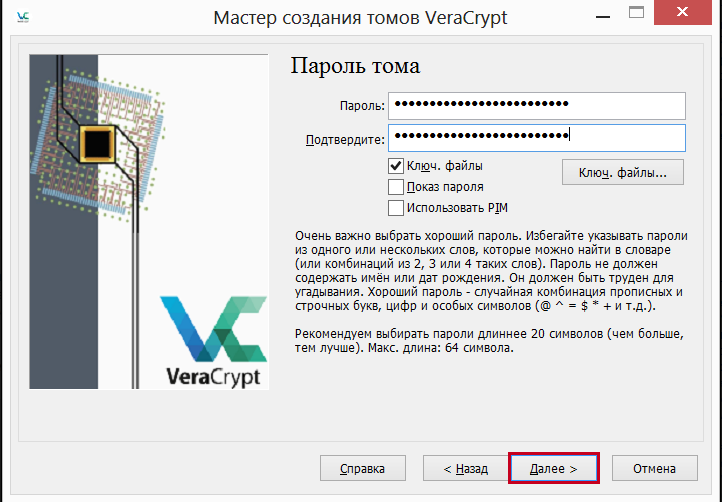Screen dimensions: 722x502
Task: Go back with the < Назад button
Action: coord(466,468)
